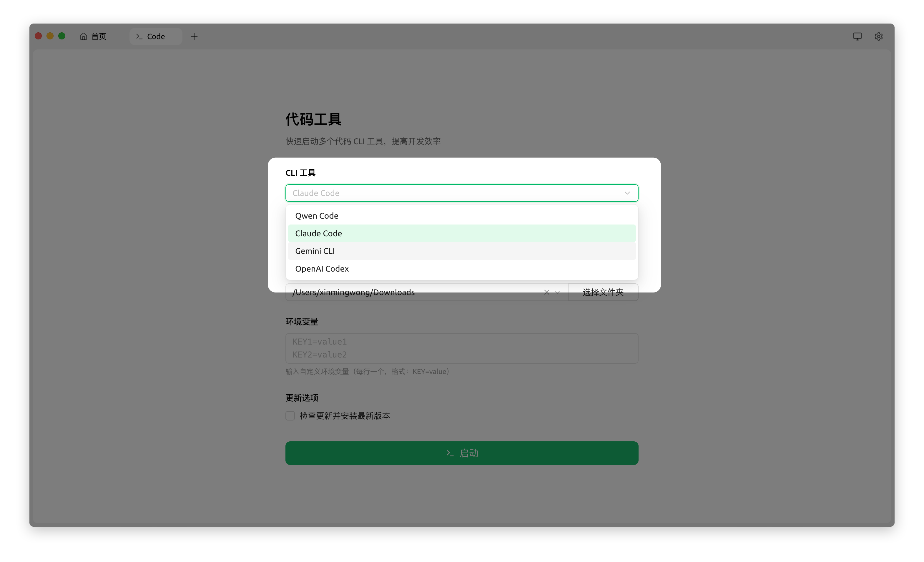The height and width of the screenshot is (562, 924).
Task: Click the terminal icon on Code tab
Action: pos(139,36)
